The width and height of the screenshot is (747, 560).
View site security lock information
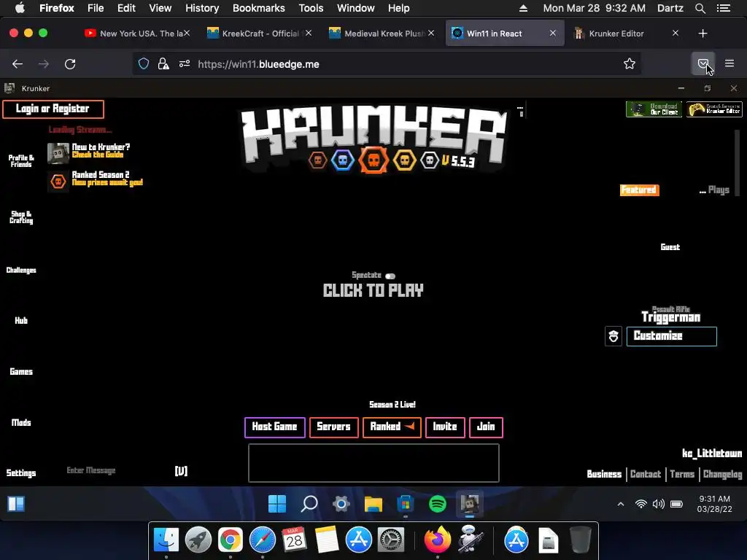pyautogui.click(x=163, y=64)
